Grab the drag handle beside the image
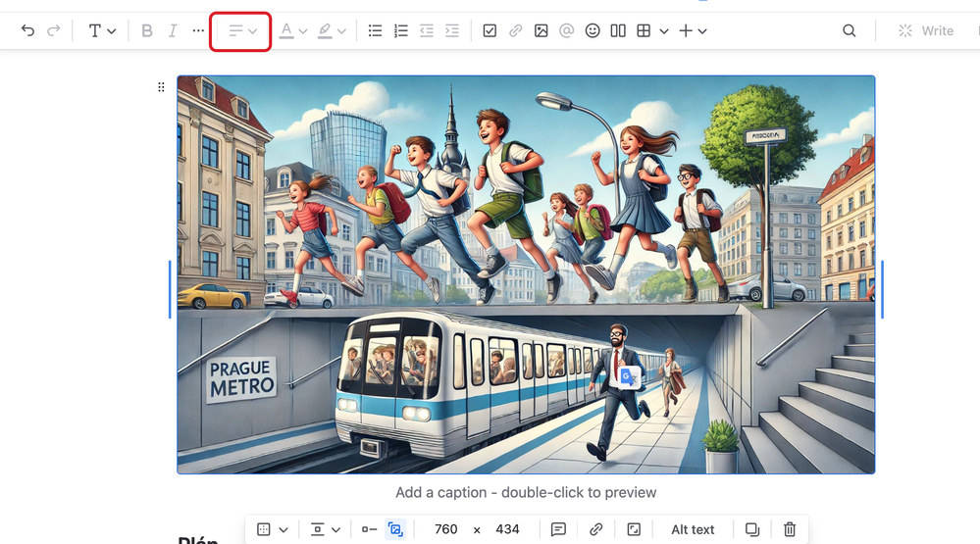This screenshot has width=980, height=544. point(161,87)
